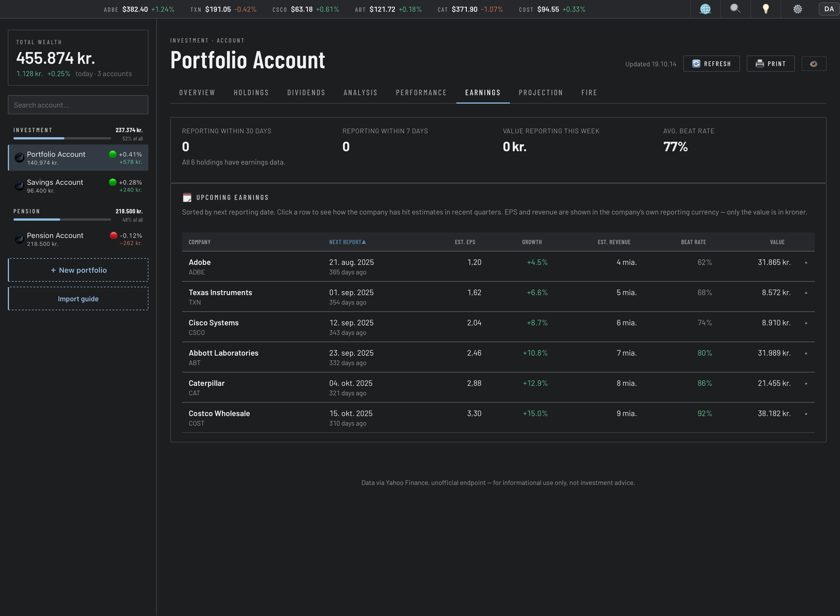Click the Print button

pos(771,64)
